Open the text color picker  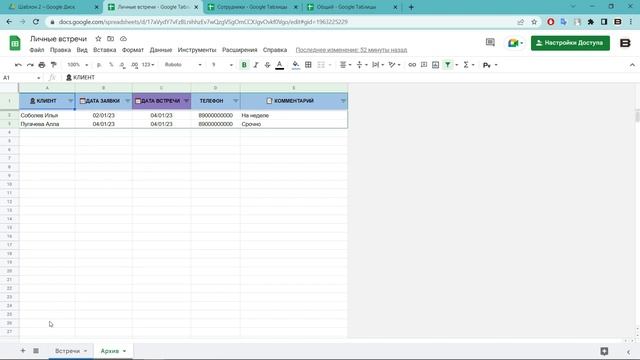[x=280, y=65]
